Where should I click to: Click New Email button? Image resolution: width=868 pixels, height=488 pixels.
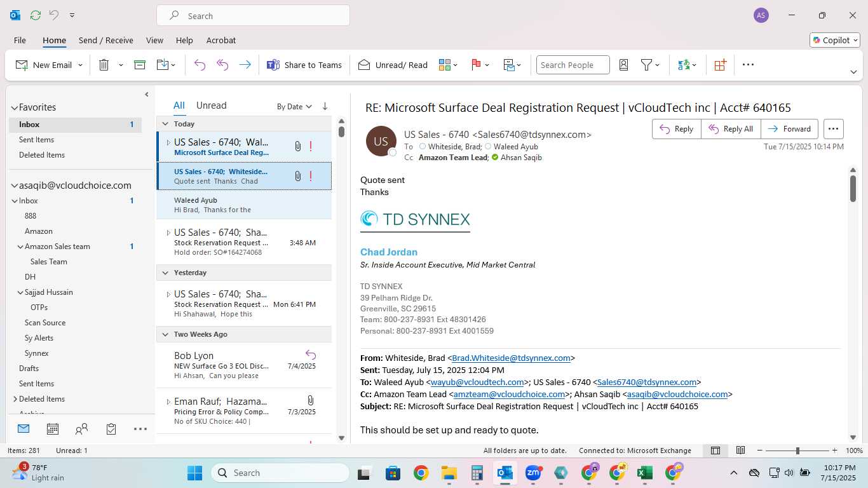point(44,65)
